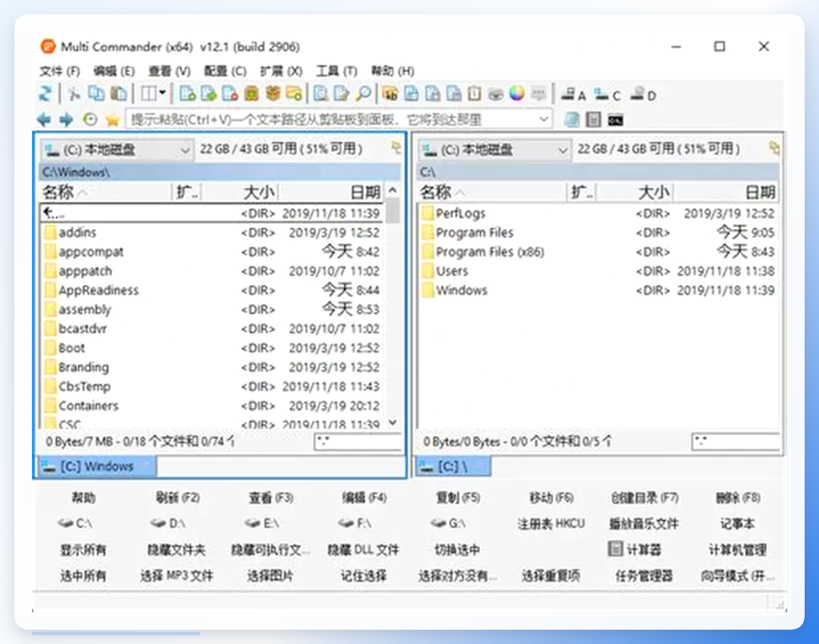Open favorites star icon
Viewport: 819px width, 644px height.
pyautogui.click(x=112, y=121)
